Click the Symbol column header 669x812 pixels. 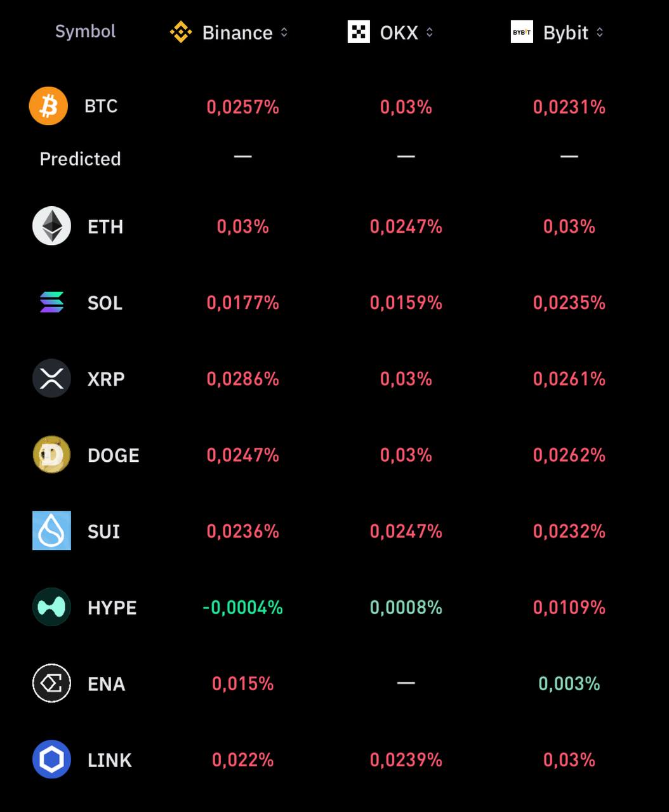85,31
